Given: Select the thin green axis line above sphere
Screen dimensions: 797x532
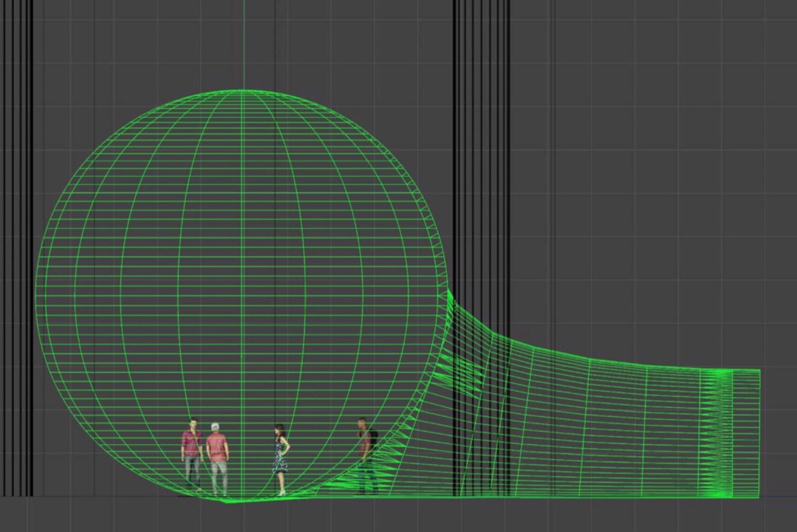Looking at the screenshot, I should coord(243,44).
